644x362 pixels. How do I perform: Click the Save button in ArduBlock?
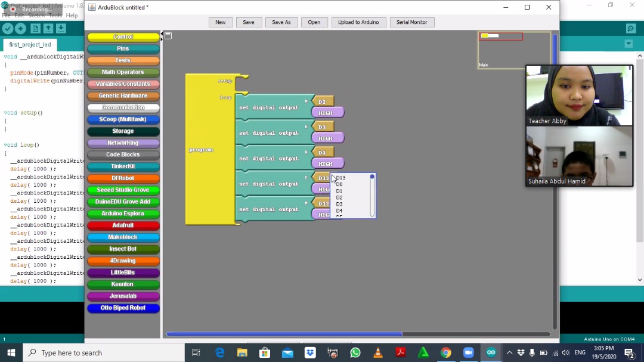(249, 22)
